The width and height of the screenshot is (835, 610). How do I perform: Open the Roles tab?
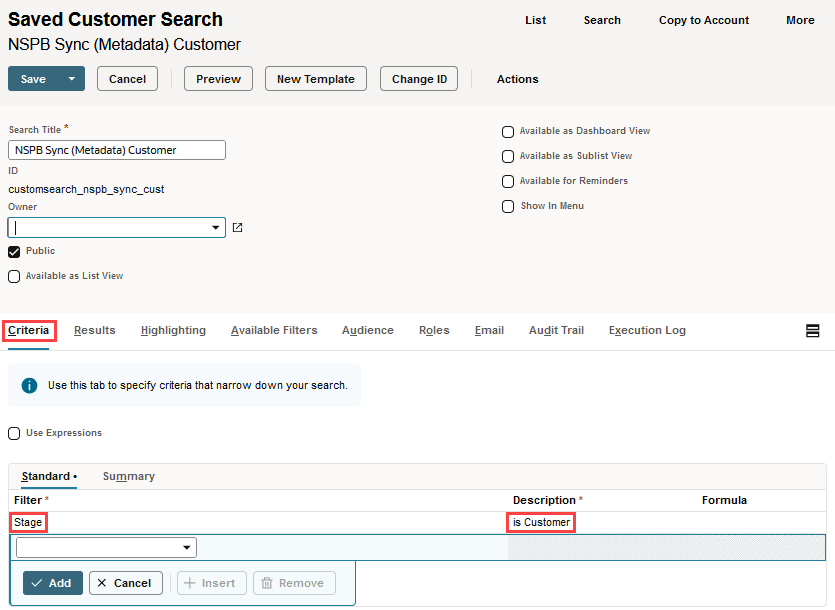coord(434,330)
